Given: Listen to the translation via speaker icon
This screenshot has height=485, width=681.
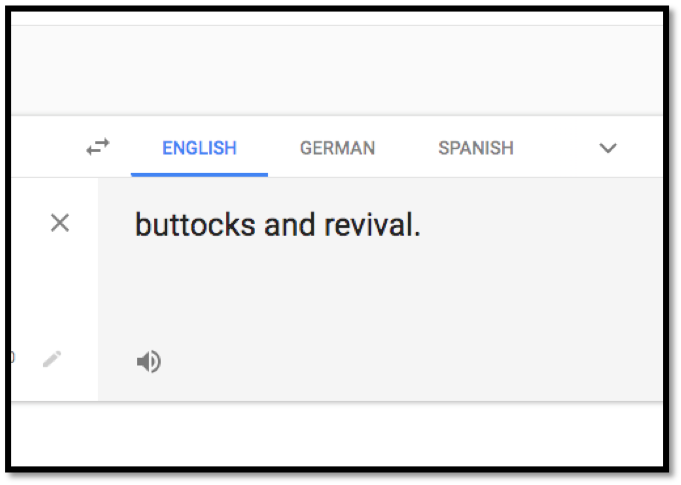Looking at the screenshot, I should pos(149,361).
